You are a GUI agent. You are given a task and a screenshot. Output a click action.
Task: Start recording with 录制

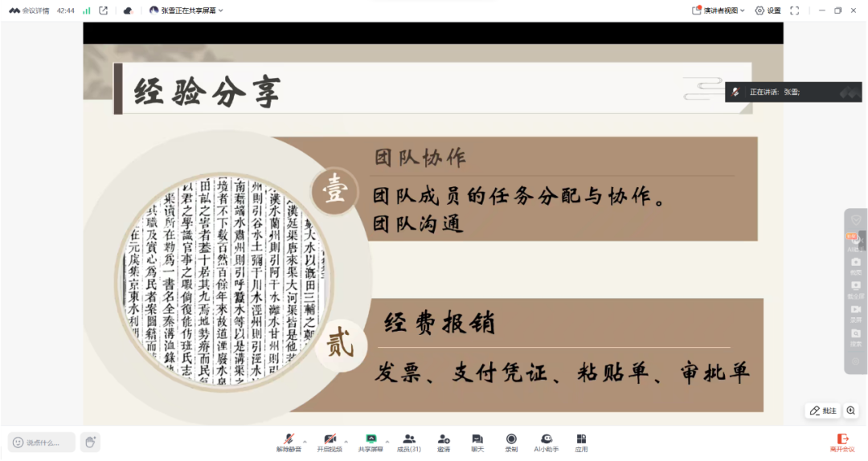tap(511, 443)
